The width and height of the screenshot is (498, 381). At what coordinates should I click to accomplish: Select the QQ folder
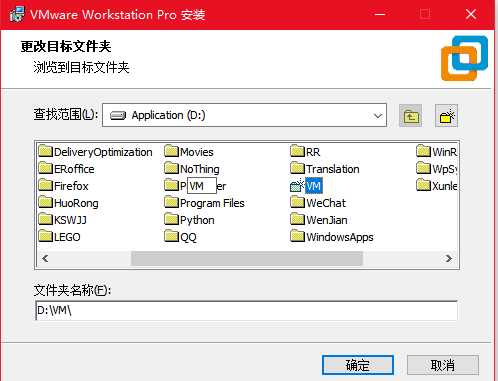click(x=180, y=237)
